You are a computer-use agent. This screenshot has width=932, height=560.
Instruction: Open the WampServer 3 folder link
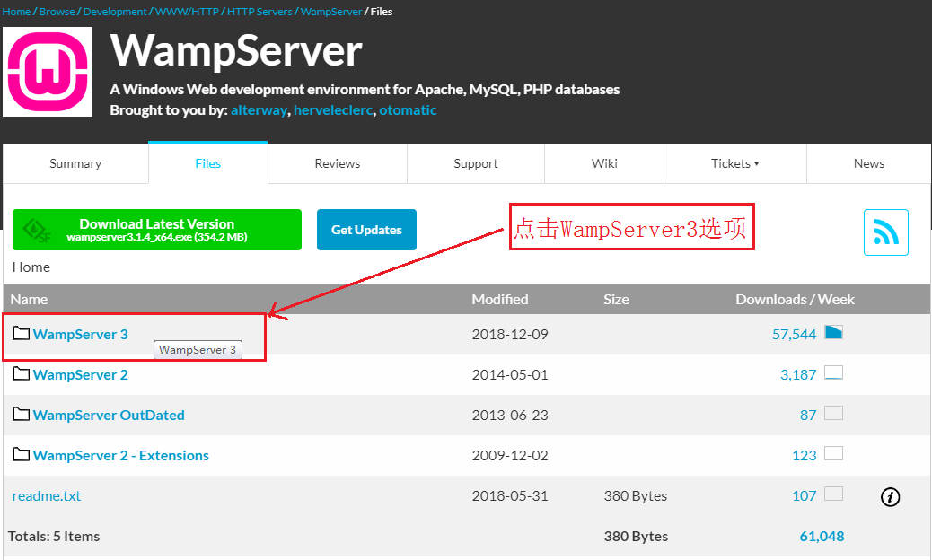coord(80,335)
